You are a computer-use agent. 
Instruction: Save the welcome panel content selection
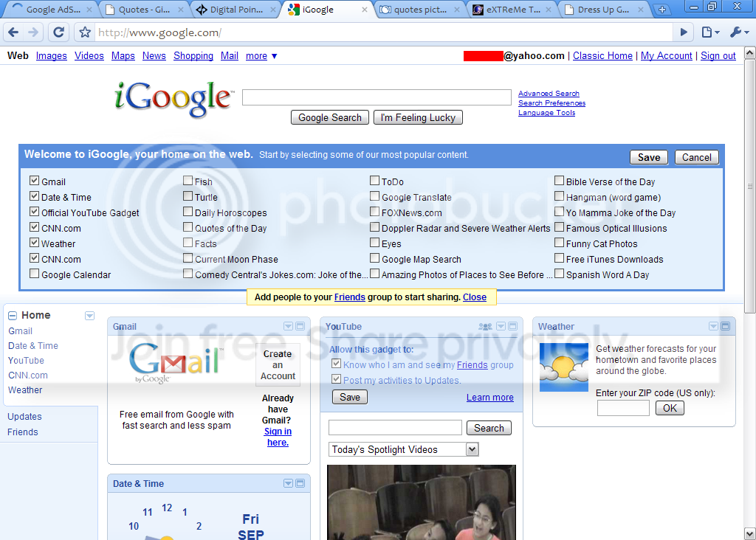tap(649, 158)
